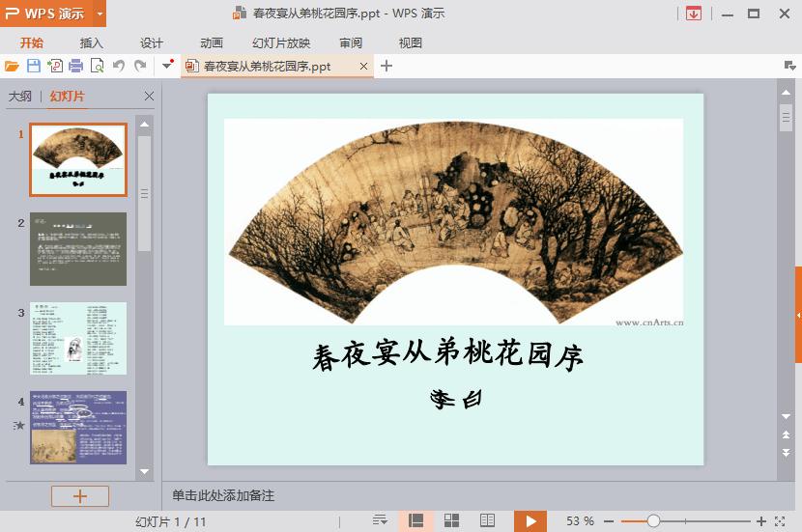Expand the WPS 演示 application menu arrow

tap(100, 14)
